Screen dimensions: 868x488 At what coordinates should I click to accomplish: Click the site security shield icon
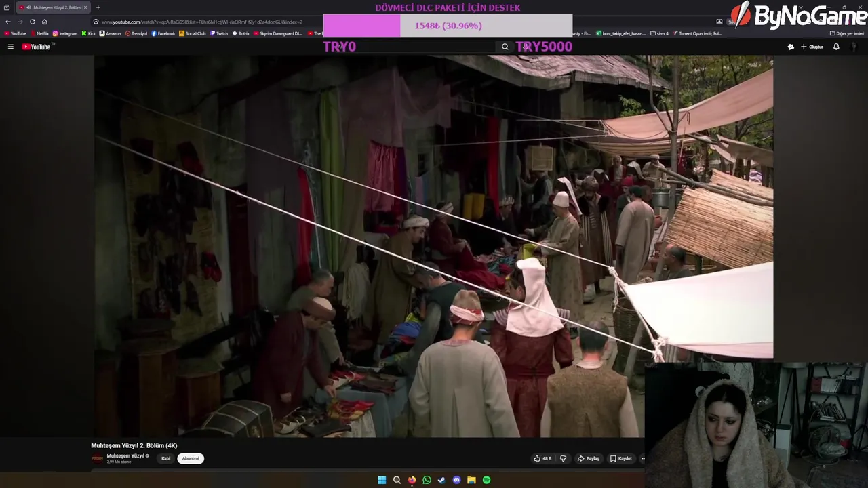point(96,22)
